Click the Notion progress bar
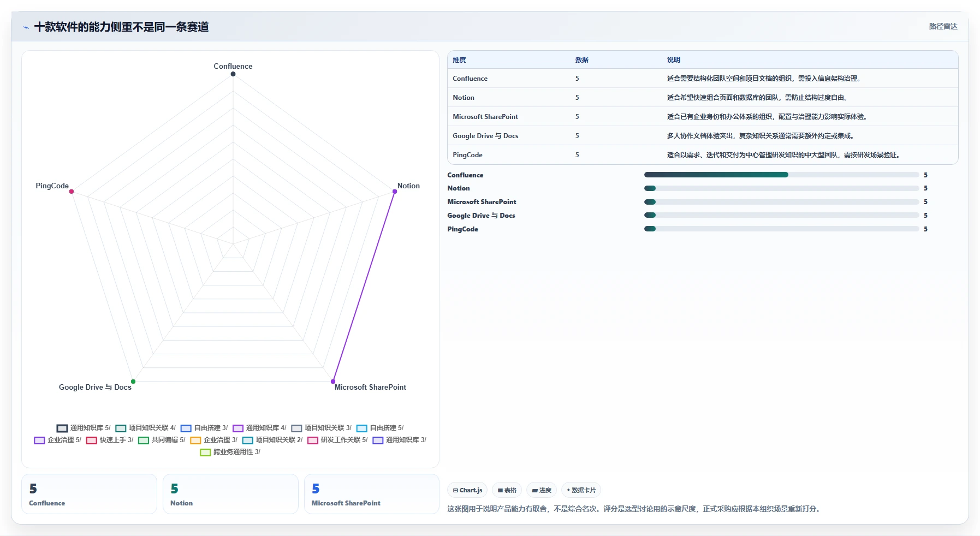The height and width of the screenshot is (536, 980). (x=782, y=188)
